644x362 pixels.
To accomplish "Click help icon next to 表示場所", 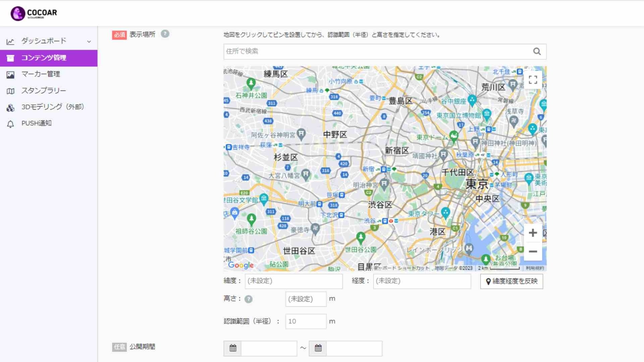I will 165,34.
